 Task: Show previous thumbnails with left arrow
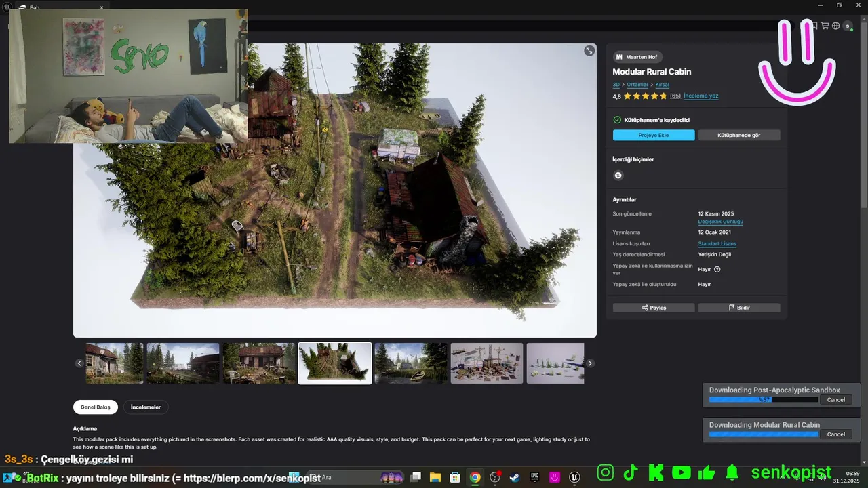click(x=79, y=363)
